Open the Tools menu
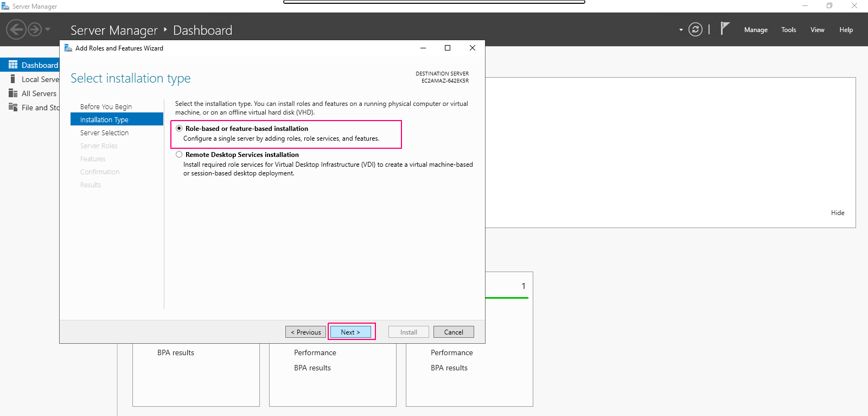 (789, 30)
